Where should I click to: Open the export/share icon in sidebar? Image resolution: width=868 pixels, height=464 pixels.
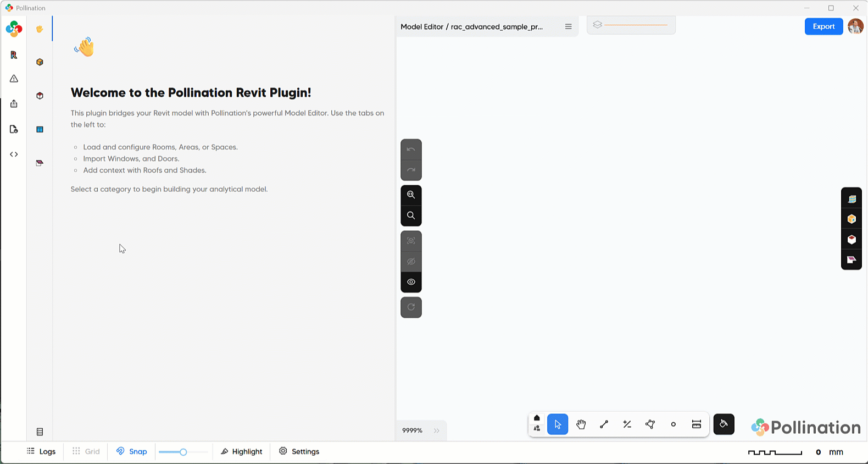[x=14, y=103]
